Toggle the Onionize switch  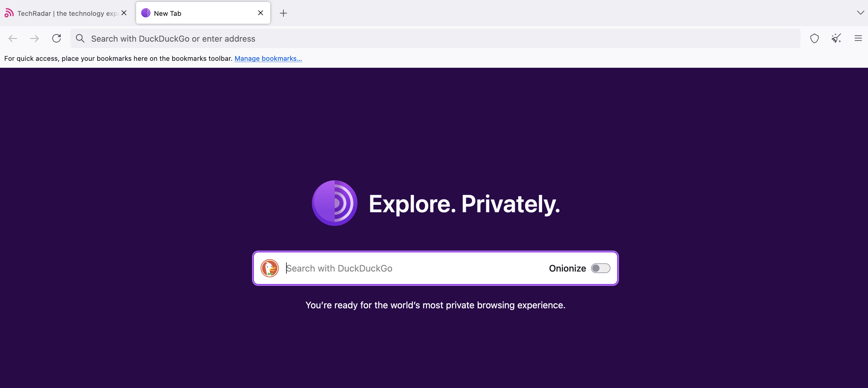(x=600, y=268)
